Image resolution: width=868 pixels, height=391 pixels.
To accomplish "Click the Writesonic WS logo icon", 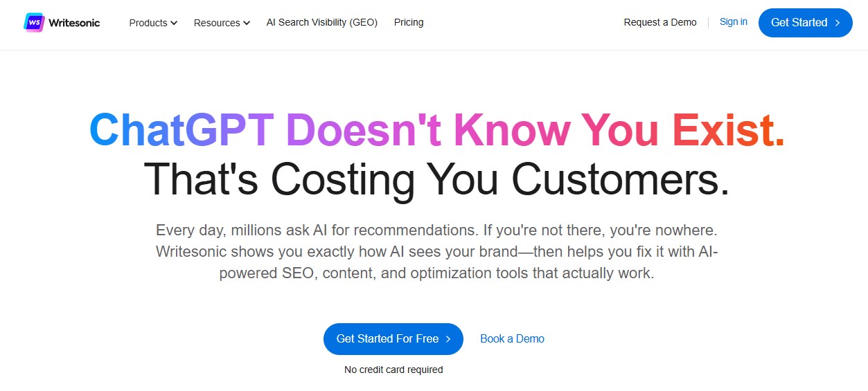I will tap(34, 22).
